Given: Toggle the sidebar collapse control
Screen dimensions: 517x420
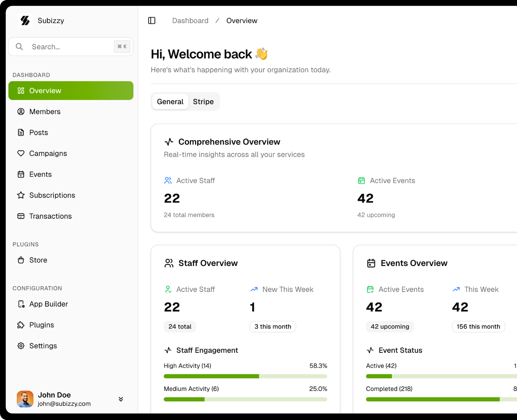Looking at the screenshot, I should 152,20.
